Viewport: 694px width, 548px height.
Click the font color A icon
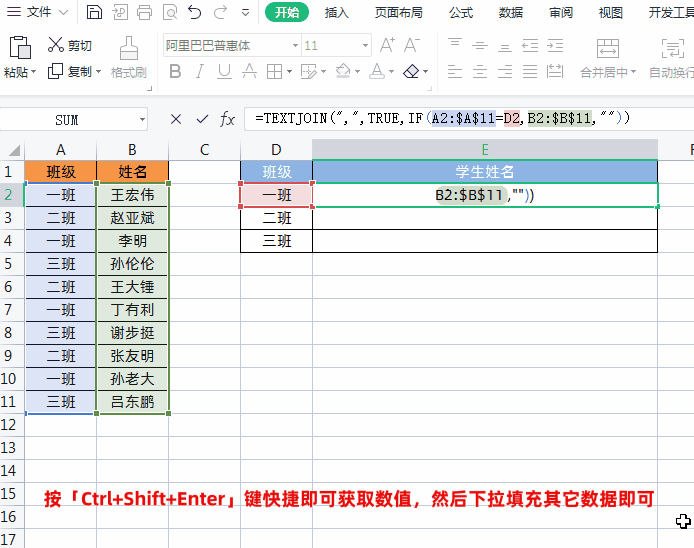click(x=377, y=71)
